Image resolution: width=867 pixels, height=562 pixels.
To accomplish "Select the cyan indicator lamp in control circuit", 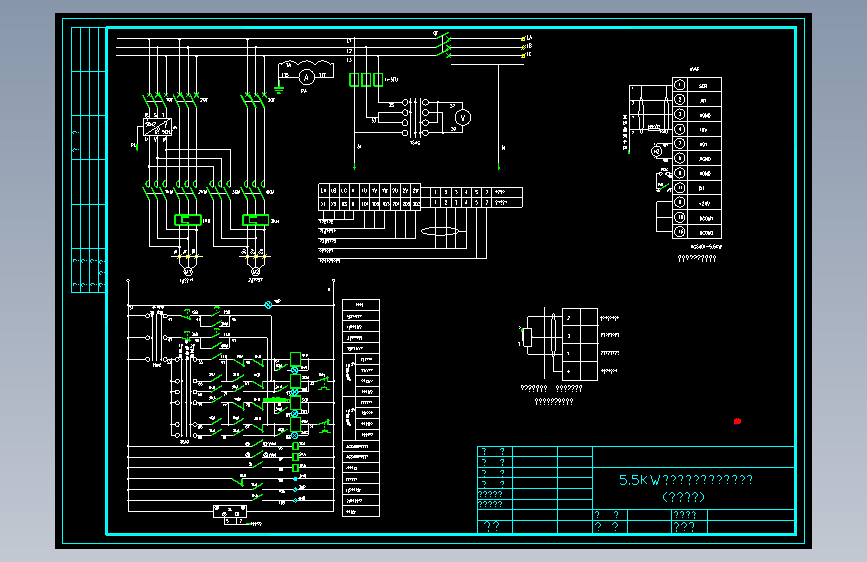I will pyautogui.click(x=268, y=305).
